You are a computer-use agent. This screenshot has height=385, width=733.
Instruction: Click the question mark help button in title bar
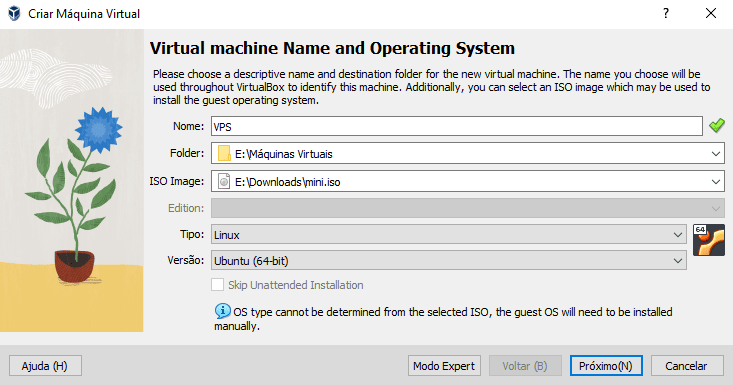tap(666, 13)
